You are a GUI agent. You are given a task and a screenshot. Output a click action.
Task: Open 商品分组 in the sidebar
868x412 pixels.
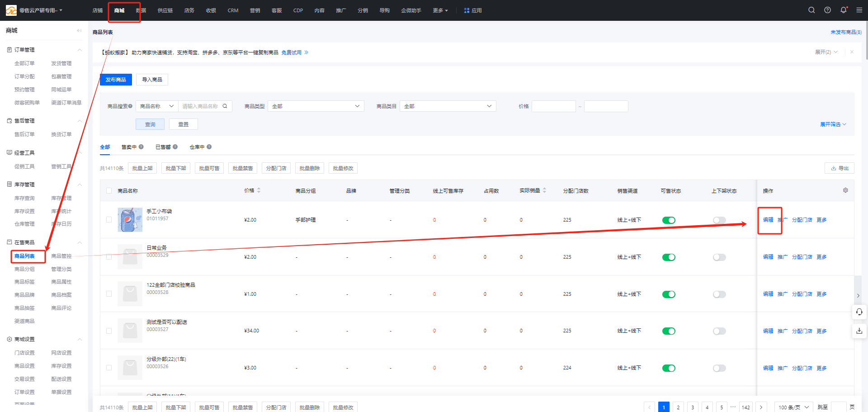(x=24, y=269)
